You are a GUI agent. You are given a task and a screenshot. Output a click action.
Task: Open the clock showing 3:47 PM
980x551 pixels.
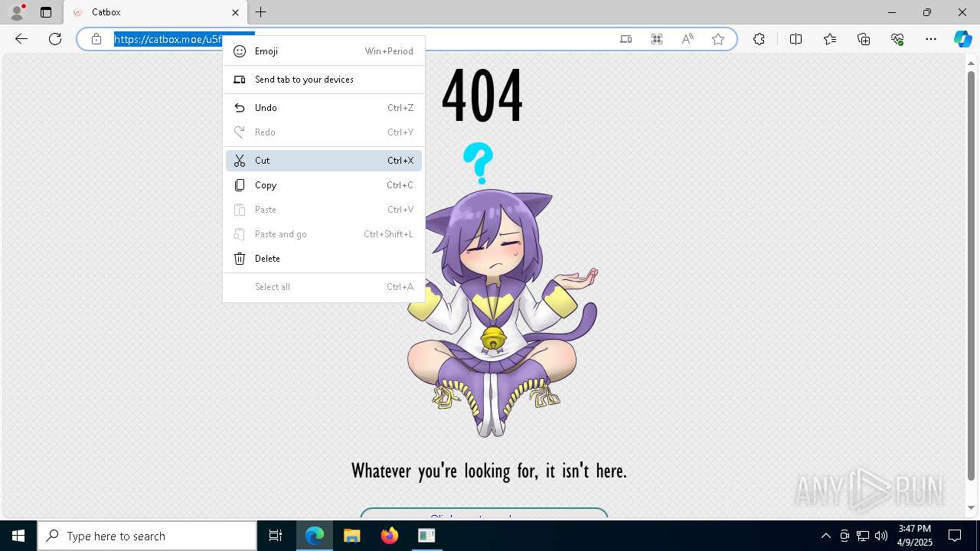tap(915, 536)
